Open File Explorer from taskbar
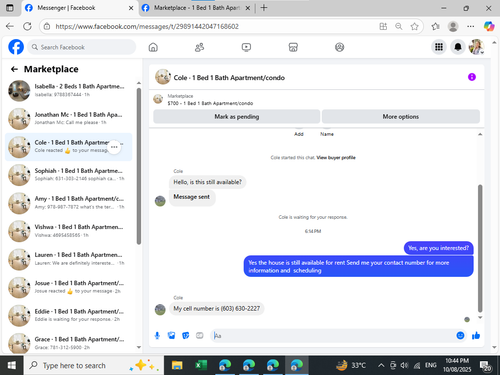Image resolution: width=500 pixels, height=375 pixels. click(177, 366)
